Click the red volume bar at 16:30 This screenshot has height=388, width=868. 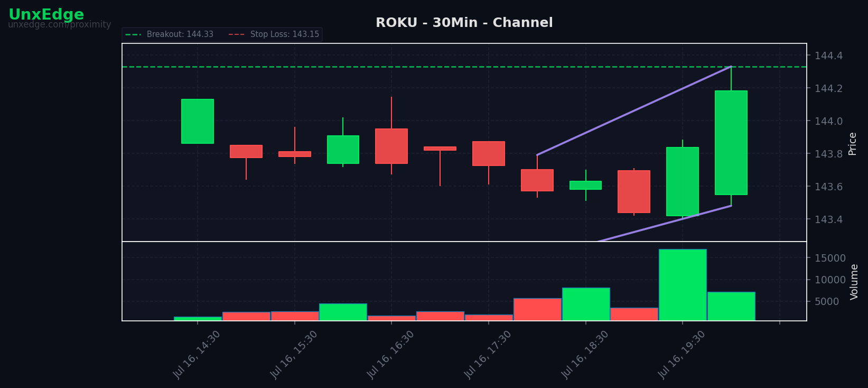tap(391, 318)
